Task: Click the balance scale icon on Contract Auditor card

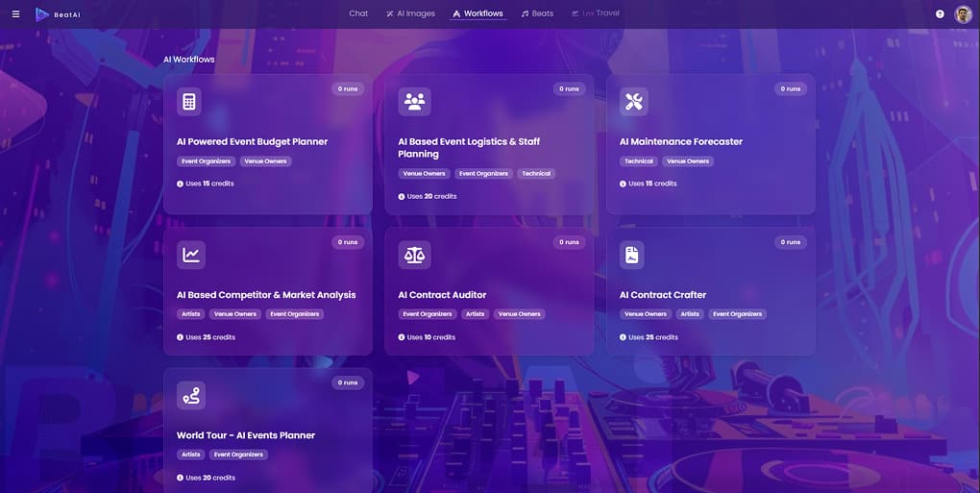Action: (414, 255)
